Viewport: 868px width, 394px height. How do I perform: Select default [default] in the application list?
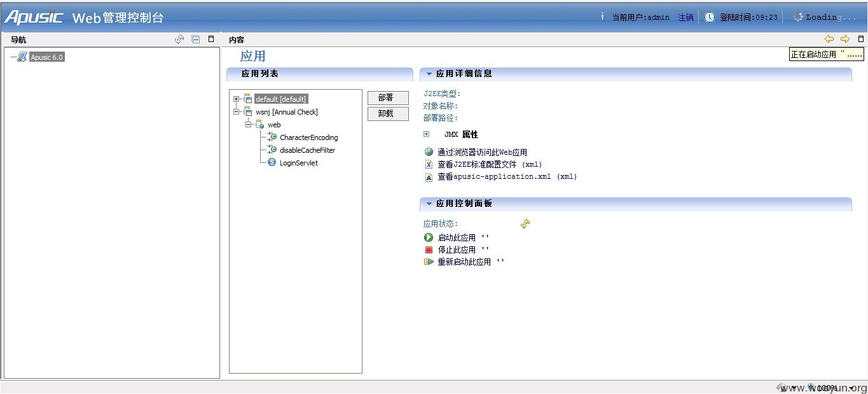point(281,99)
